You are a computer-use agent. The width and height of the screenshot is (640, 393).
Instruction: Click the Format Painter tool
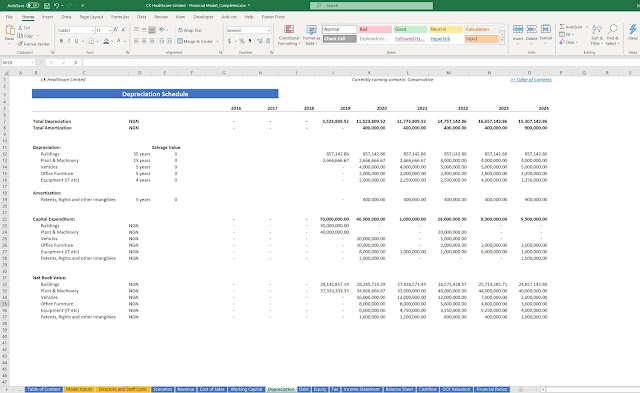point(33,44)
